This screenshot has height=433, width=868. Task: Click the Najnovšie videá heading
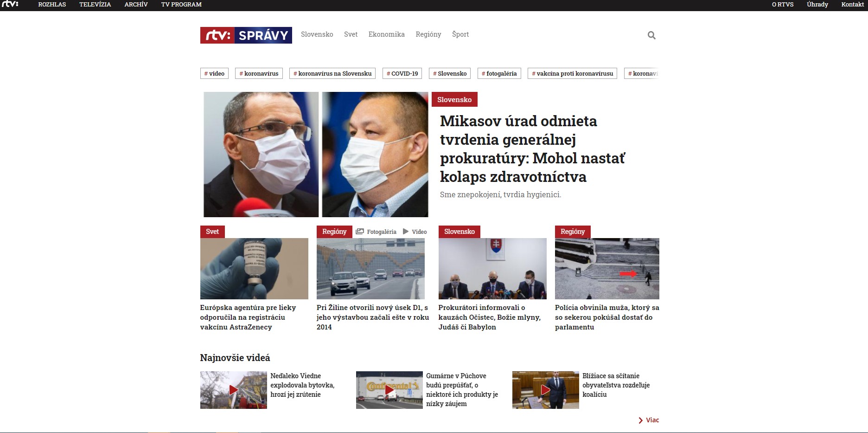235,358
